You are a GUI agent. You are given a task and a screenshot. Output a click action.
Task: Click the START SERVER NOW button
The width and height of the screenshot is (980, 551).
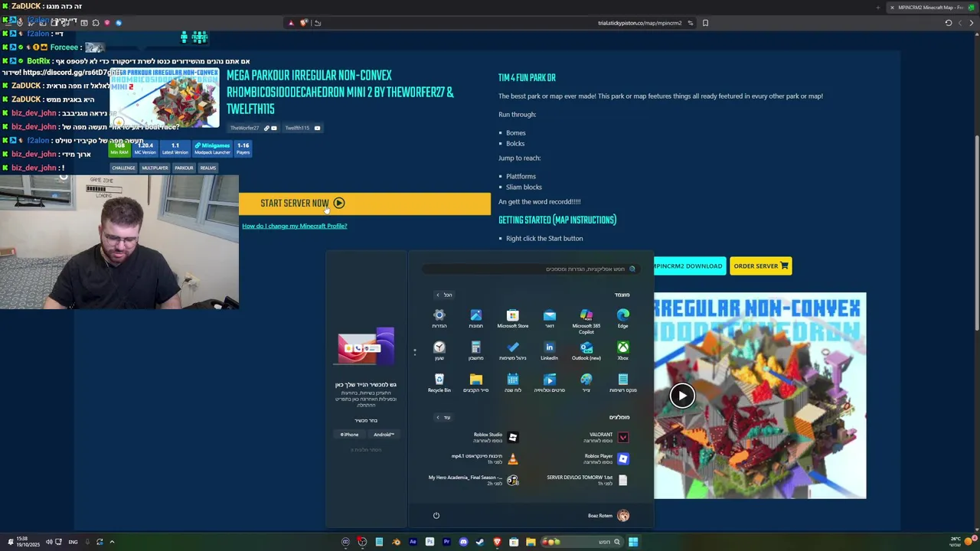(x=364, y=204)
